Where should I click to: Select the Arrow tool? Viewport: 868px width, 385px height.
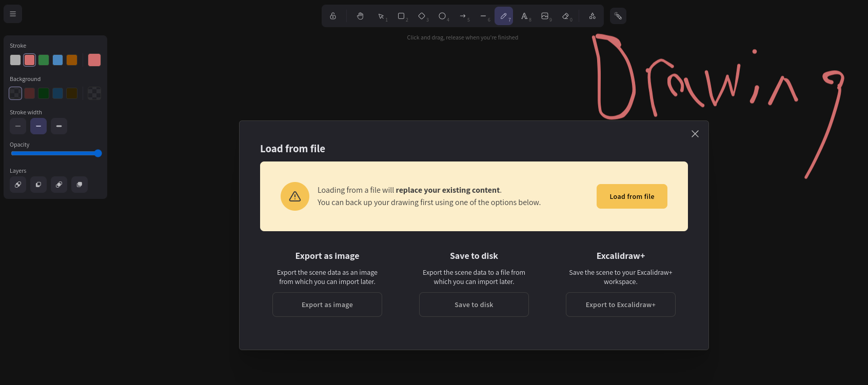(x=463, y=16)
